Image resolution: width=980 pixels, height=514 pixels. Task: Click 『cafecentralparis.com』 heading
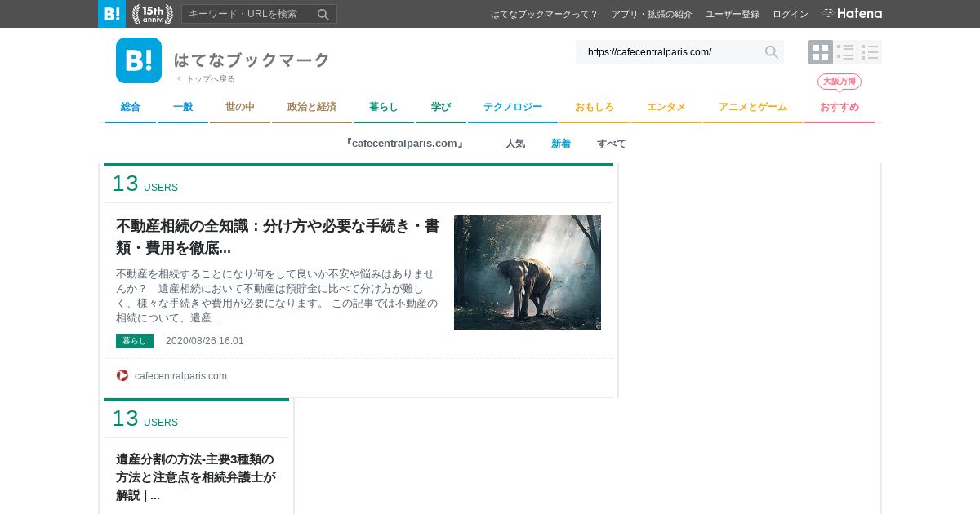(x=406, y=144)
